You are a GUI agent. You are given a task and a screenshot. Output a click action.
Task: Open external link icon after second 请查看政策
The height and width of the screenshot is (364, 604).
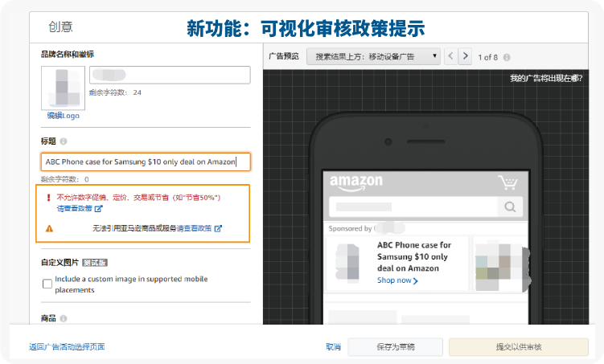click(x=218, y=228)
